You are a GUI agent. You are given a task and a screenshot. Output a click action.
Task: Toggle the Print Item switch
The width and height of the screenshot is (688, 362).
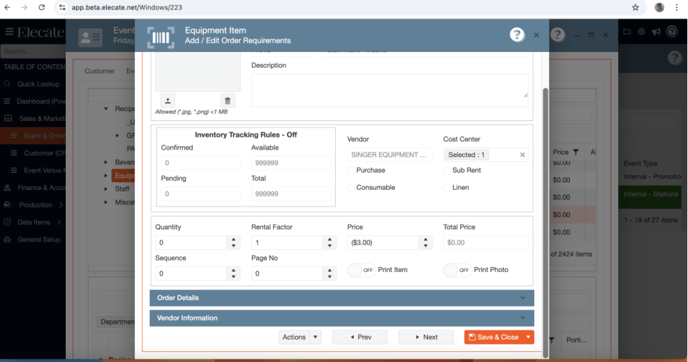tap(361, 270)
